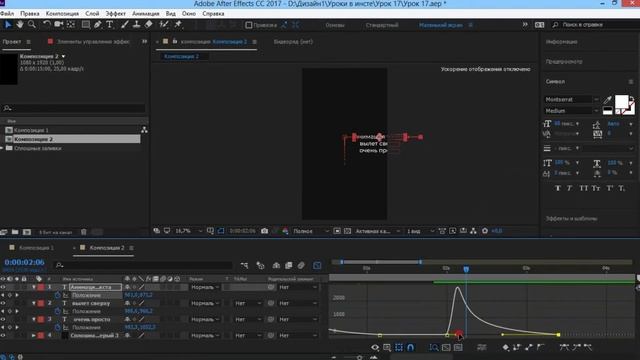This screenshot has width=640, height=360.
Task: Hide layer 1 with its eye icon
Action: (x=3, y=287)
